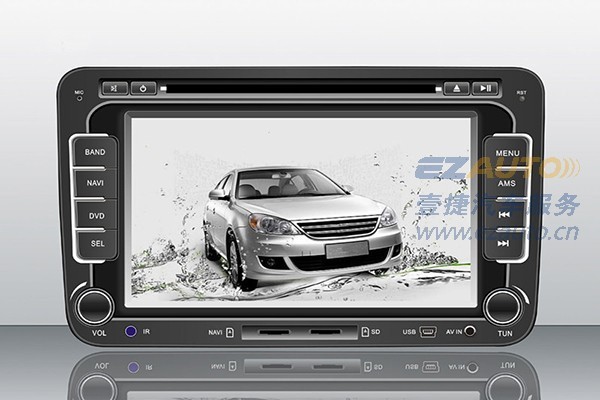
Task: Click the blue IR sensor
Action: (x=130, y=331)
